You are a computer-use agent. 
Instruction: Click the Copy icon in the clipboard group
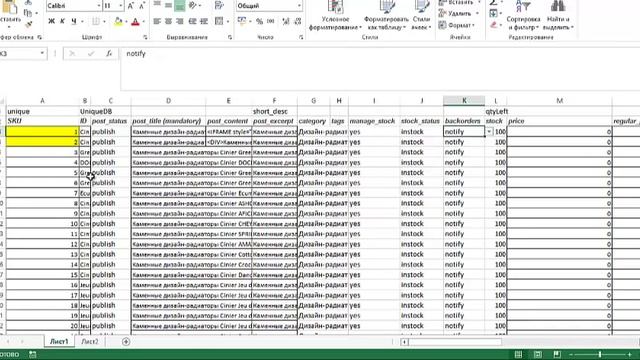tap(28, 13)
